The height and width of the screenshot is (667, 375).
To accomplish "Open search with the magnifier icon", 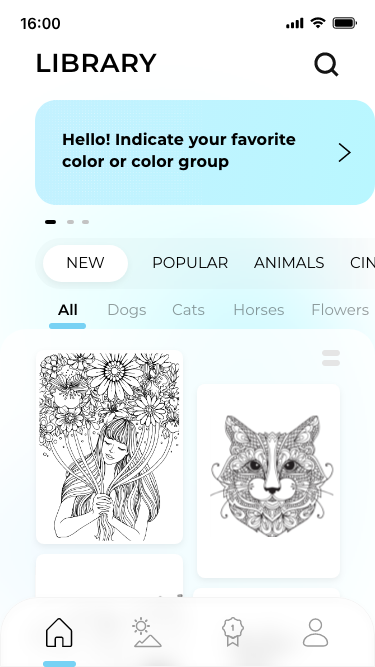I will pos(326,65).
